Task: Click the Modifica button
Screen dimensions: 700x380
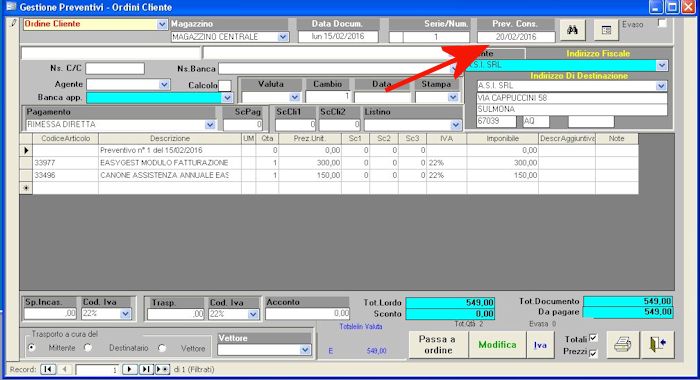Action: coord(497,344)
